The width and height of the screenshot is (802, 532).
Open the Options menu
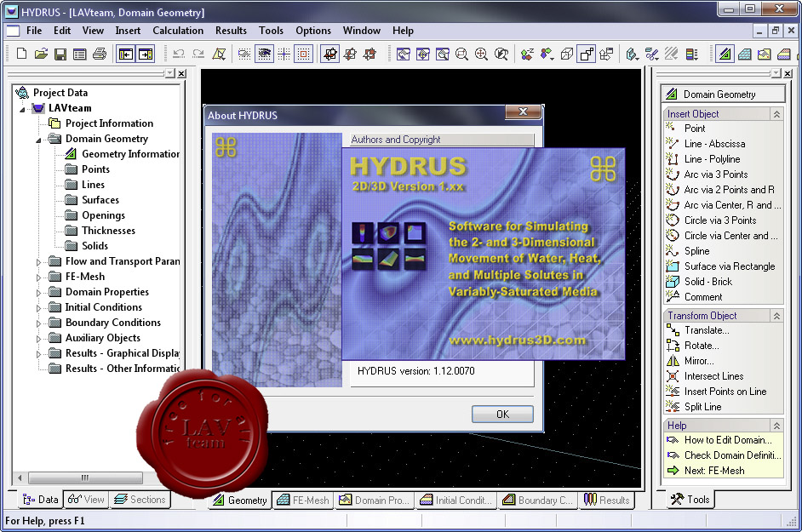pyautogui.click(x=313, y=31)
